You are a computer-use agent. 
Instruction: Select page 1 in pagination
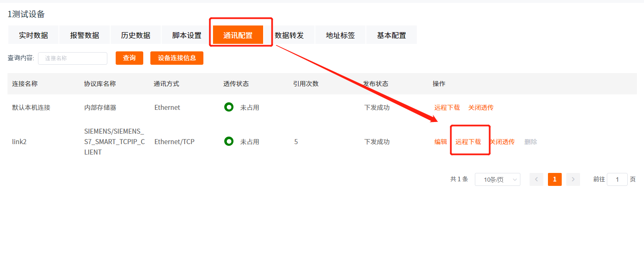tap(555, 179)
